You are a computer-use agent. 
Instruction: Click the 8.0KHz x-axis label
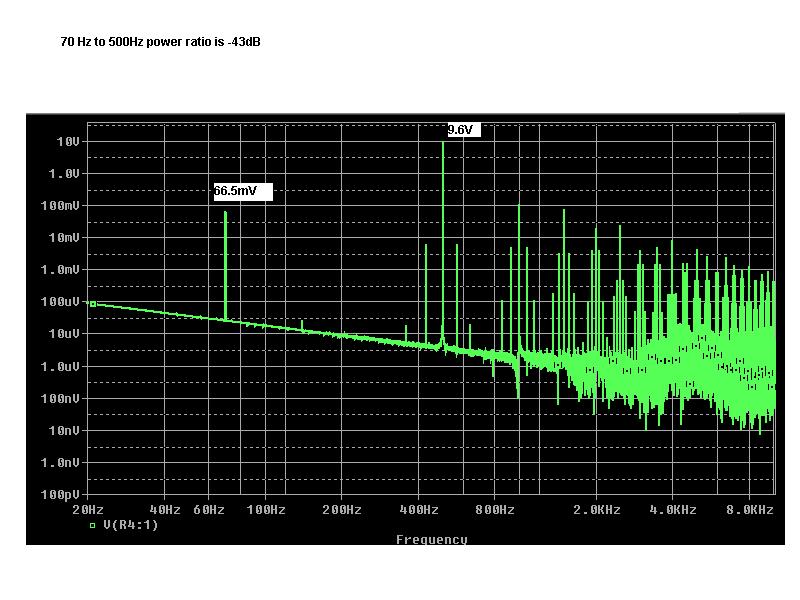[750, 509]
